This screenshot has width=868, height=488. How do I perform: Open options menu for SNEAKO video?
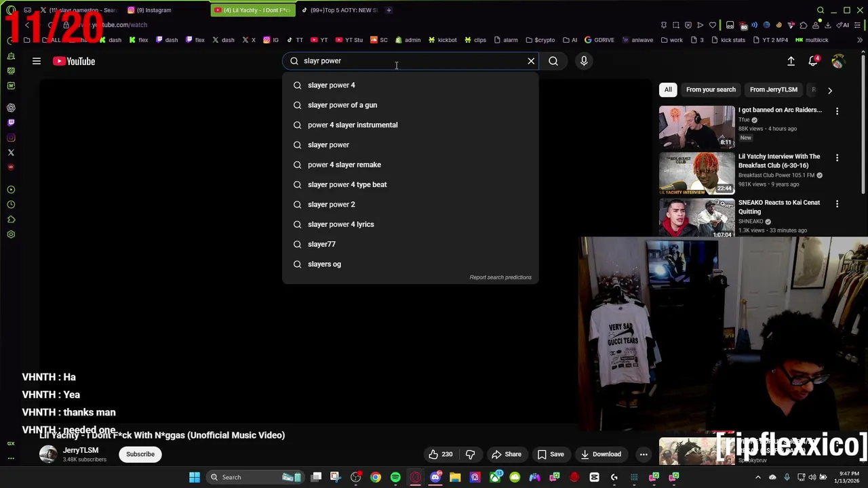pyautogui.click(x=837, y=204)
